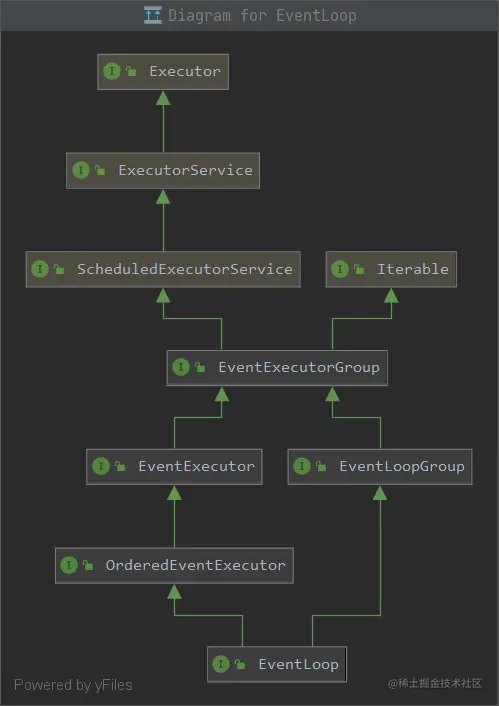Click the interface icon on the EventLoop node
Screen dimensions: 499x706
(x=221, y=664)
